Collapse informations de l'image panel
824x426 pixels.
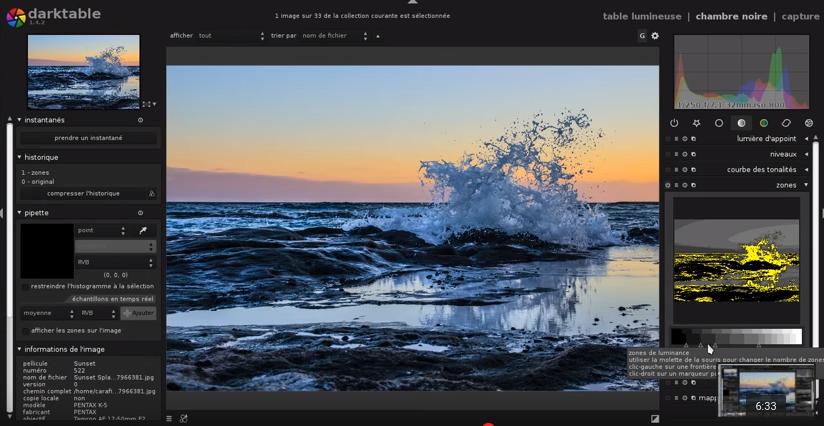tap(19, 349)
